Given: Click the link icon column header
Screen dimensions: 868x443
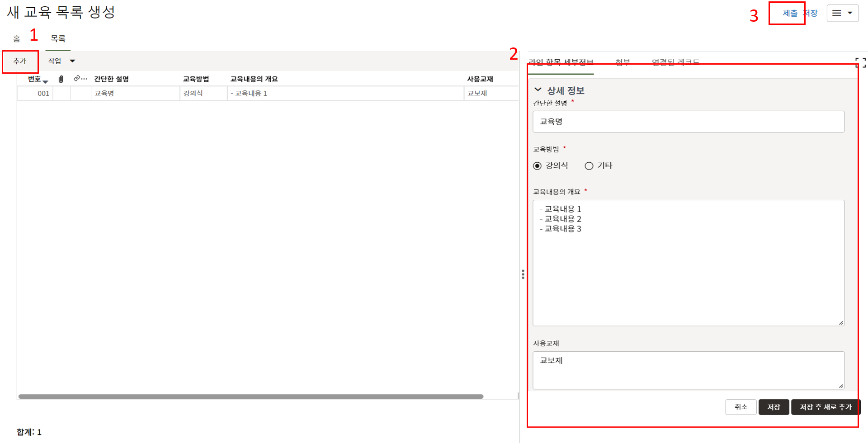Looking at the screenshot, I should pos(78,79).
